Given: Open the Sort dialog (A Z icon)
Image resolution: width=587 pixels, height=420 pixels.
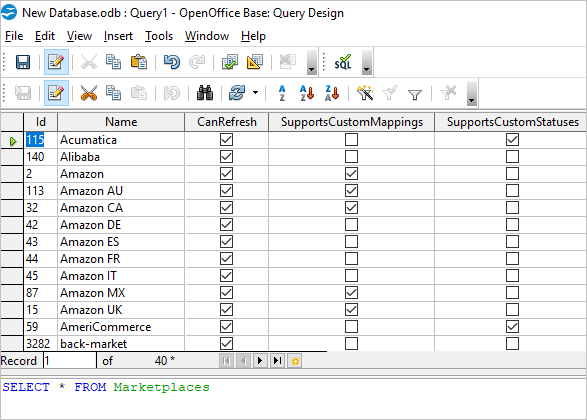Looking at the screenshot, I should coord(282,93).
